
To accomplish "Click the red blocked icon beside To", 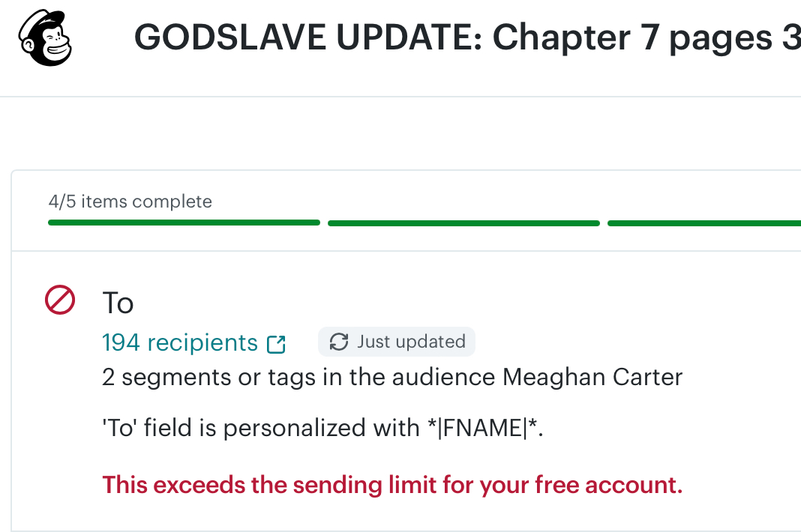I will point(60,301).
